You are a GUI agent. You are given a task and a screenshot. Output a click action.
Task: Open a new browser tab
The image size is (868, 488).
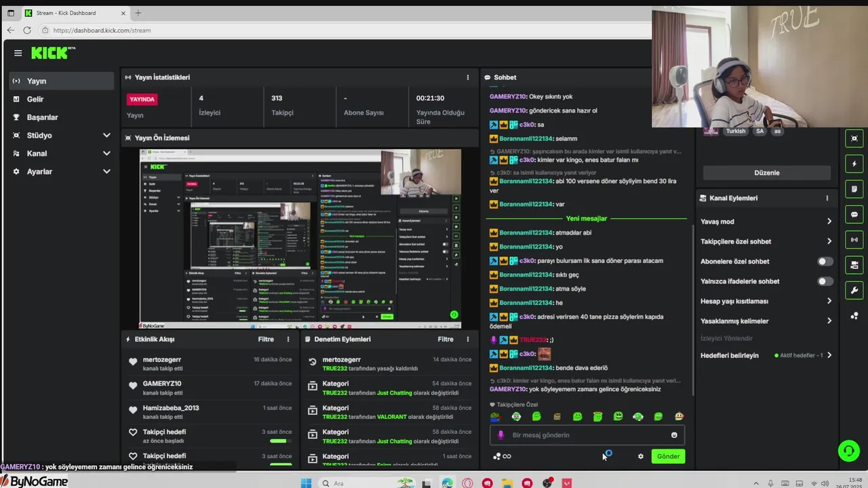[x=138, y=13]
